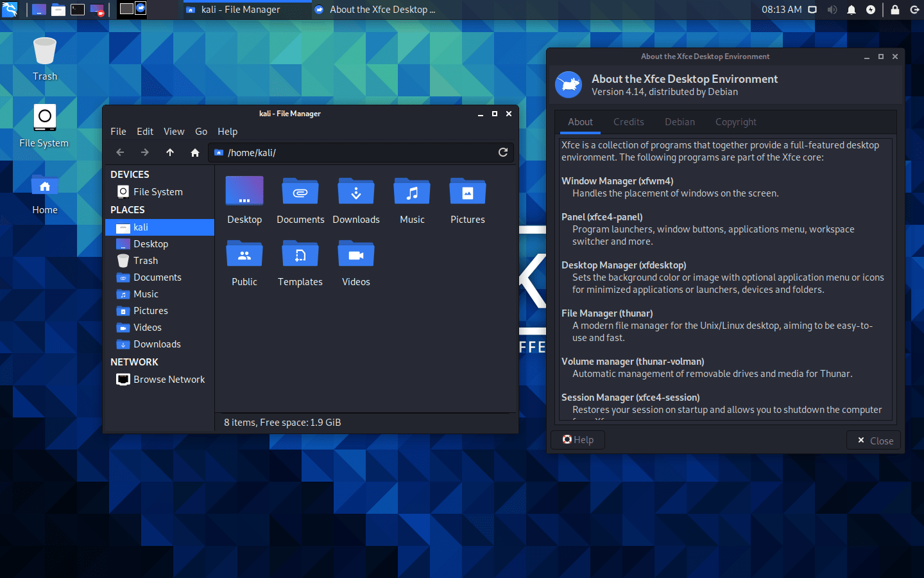The width and height of the screenshot is (924, 578).
Task: Click the /home/kali/ location path field
Action: pos(361,152)
